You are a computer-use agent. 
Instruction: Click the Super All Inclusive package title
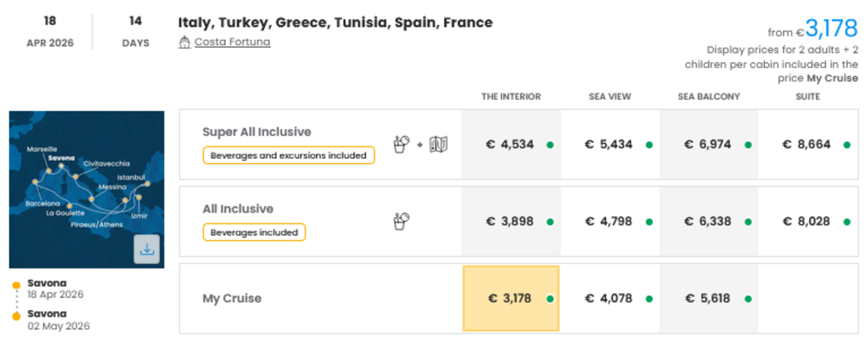[x=256, y=132]
